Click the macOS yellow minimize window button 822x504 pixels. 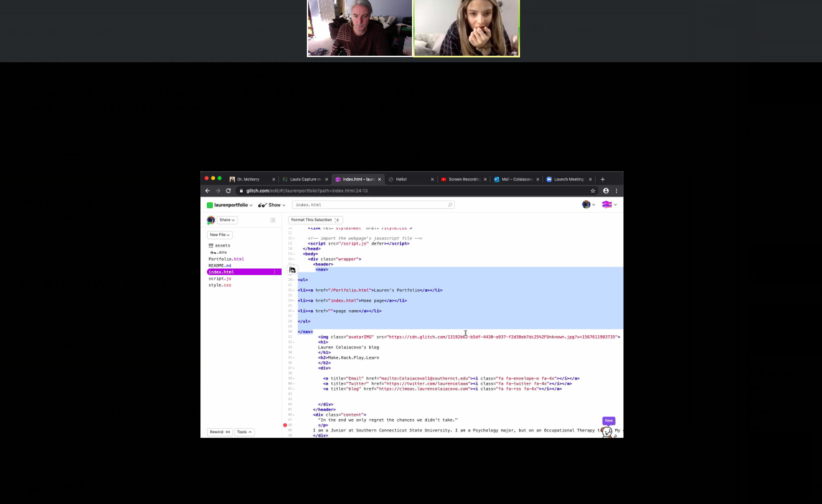(213, 178)
